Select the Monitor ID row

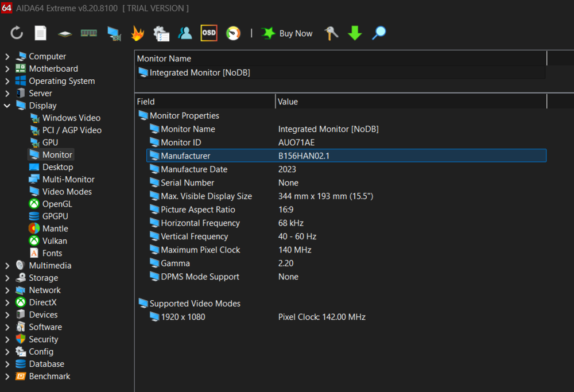coord(346,142)
